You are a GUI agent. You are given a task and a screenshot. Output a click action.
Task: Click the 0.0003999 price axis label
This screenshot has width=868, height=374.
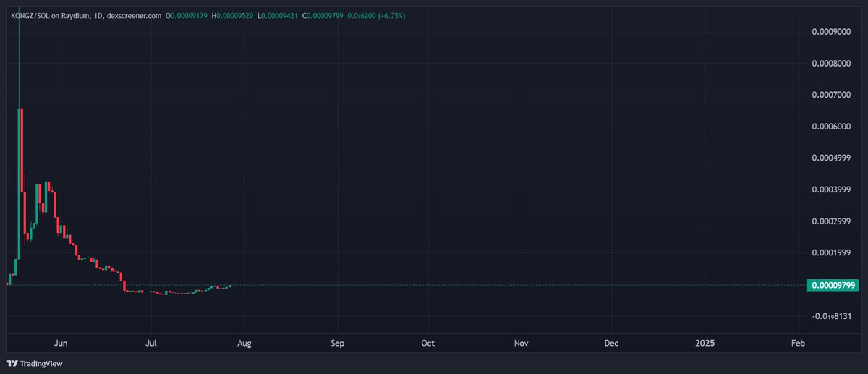[831, 190]
